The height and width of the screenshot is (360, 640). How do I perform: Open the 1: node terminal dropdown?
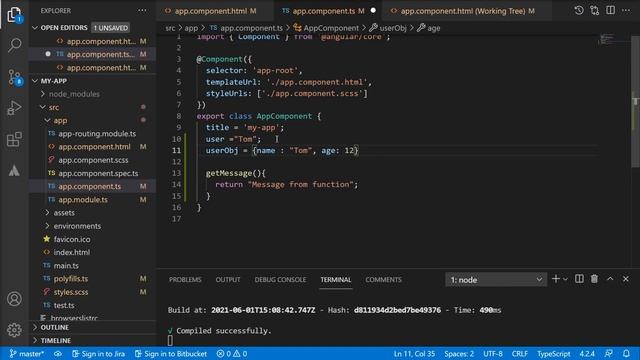coord(496,280)
